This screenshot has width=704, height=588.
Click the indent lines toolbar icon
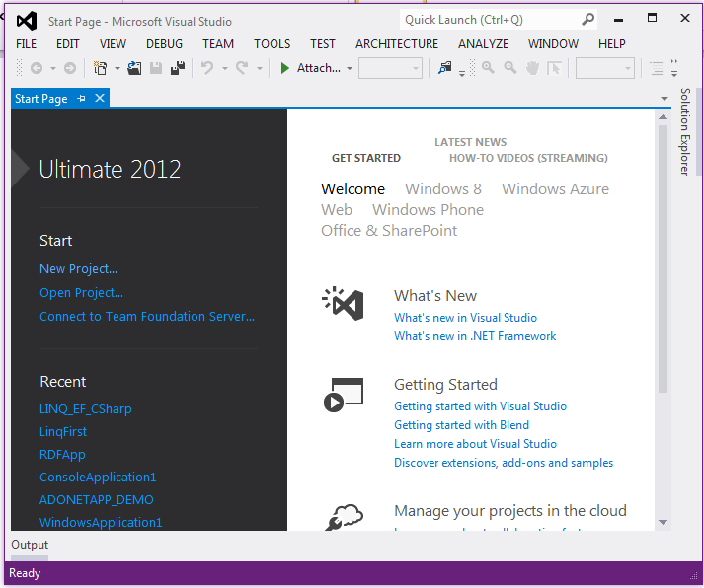pos(657,68)
